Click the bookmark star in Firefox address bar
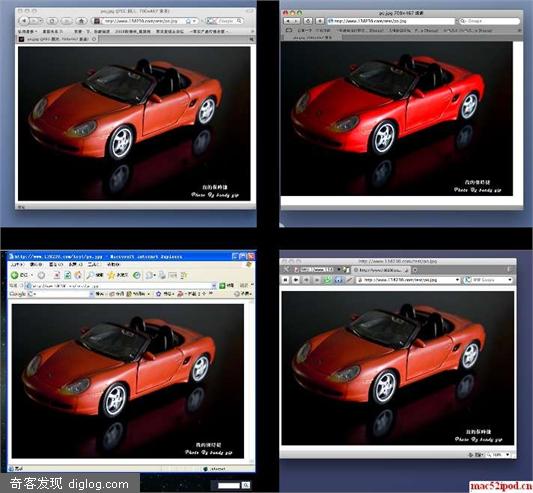The width and height of the screenshot is (533, 493). [x=188, y=21]
